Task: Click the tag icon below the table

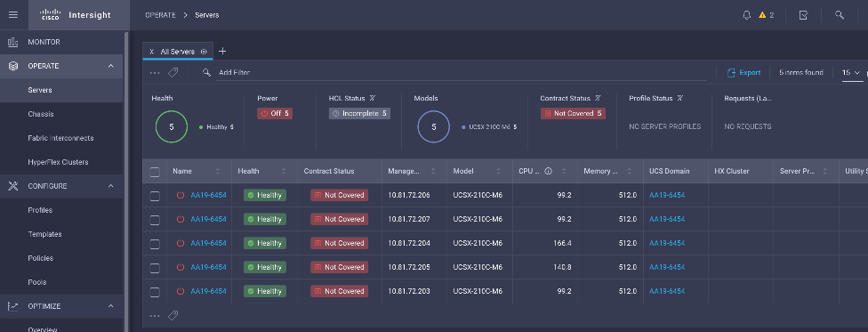Action: pos(173,315)
